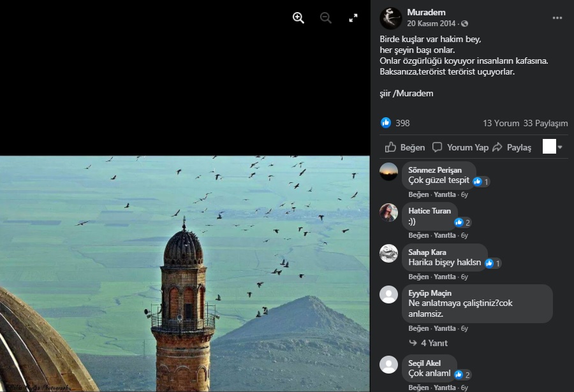The image size is (574, 392).
Task: Click the blue like reaction icon beside 398
Action: tap(386, 123)
